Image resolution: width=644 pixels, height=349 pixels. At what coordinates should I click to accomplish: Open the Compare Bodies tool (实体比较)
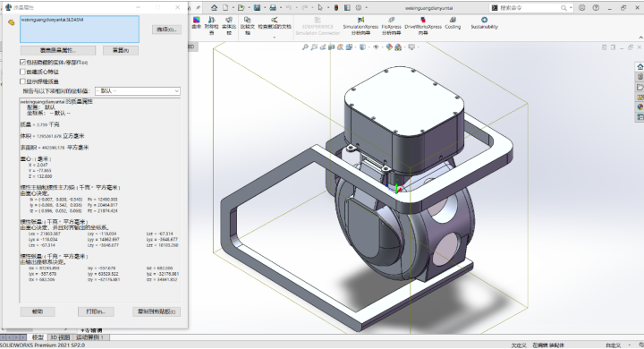click(229, 25)
